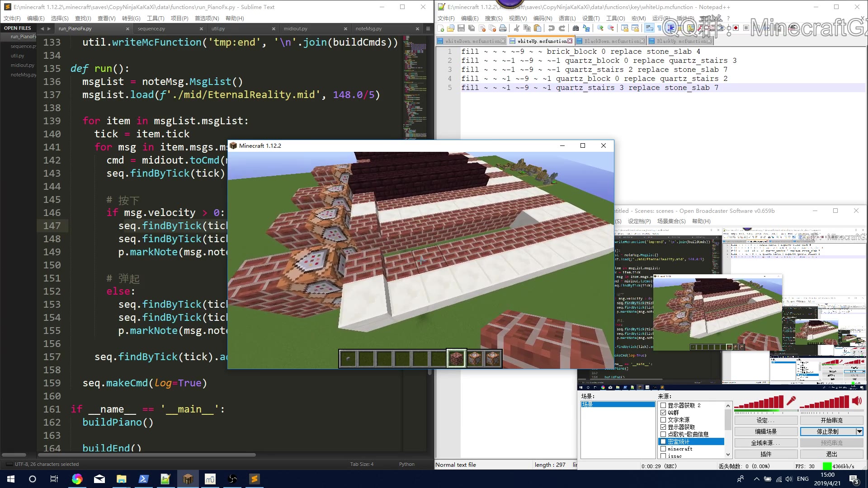Toggle word wrap icon in Notepad++ toolbar
The width and height of the screenshot is (868, 488).
pos(649,28)
